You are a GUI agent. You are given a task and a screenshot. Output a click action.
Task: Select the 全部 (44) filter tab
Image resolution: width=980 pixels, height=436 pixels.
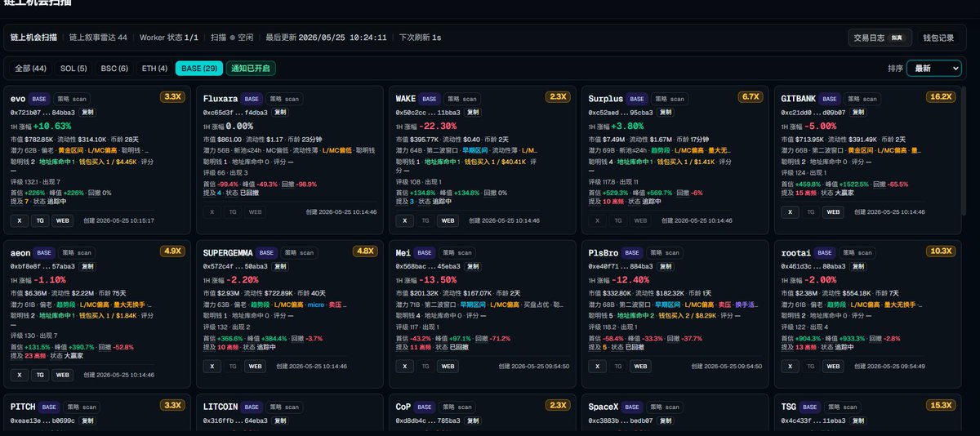click(x=30, y=69)
